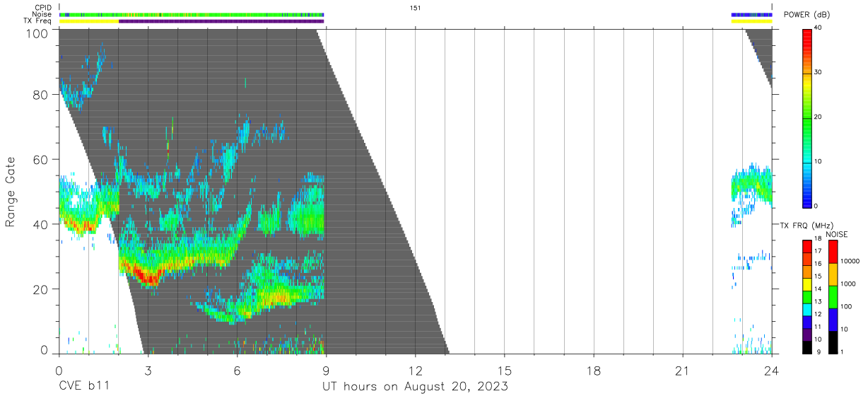Click the 10000 label on NOISE scale
This screenshot has height=401, width=868.
tap(851, 262)
